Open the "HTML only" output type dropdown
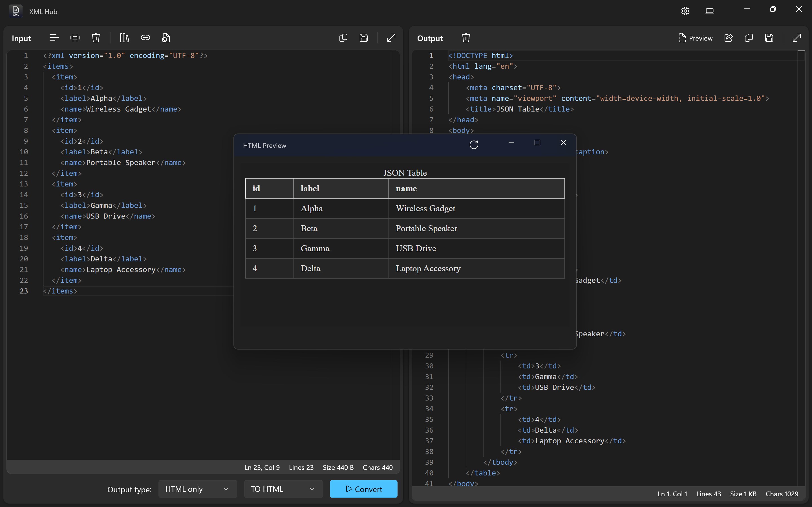The image size is (812, 507). click(x=197, y=489)
